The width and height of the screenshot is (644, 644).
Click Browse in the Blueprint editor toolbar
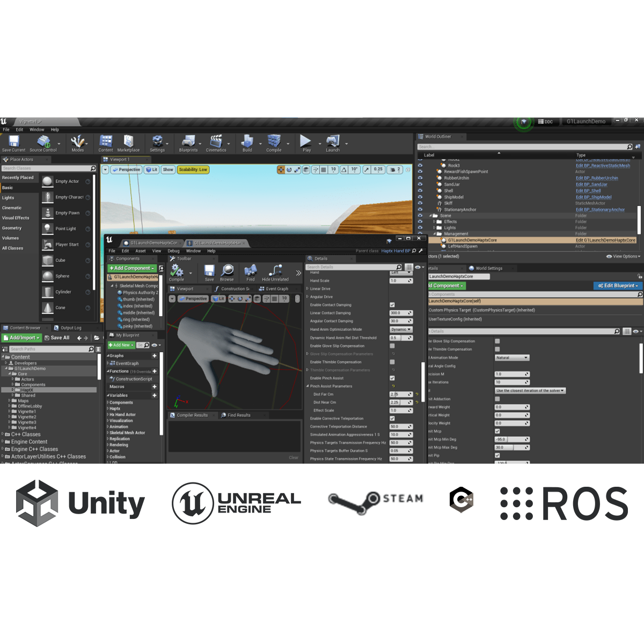(227, 273)
